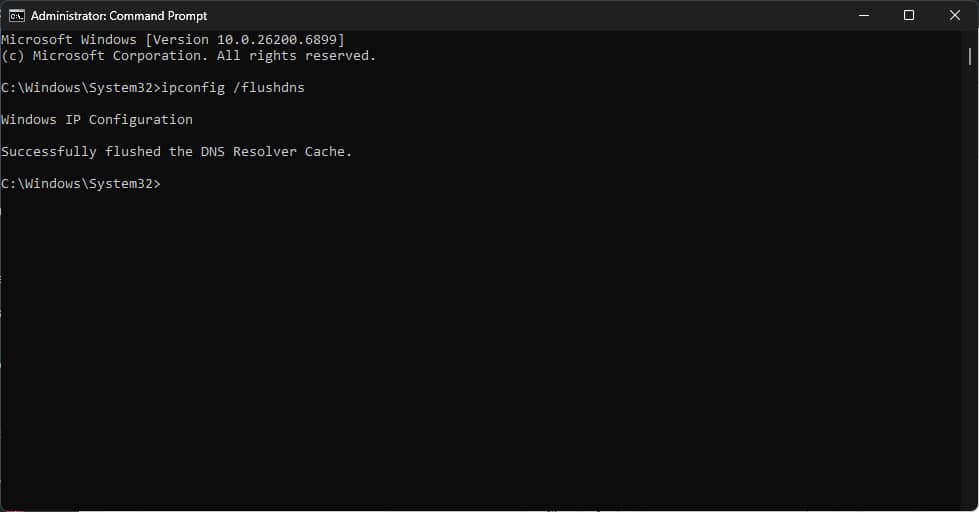Maximize the Command Prompt window
The height and width of the screenshot is (512, 979).
point(908,15)
